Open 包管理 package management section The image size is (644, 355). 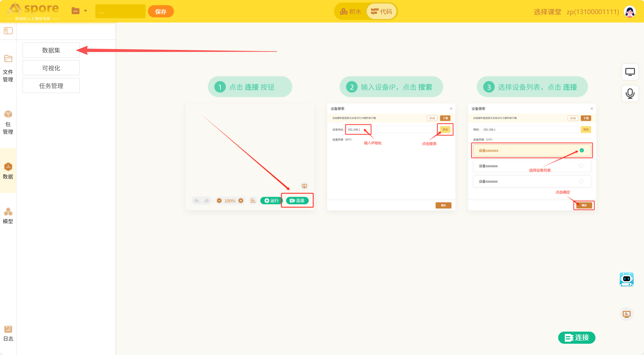[x=8, y=122]
